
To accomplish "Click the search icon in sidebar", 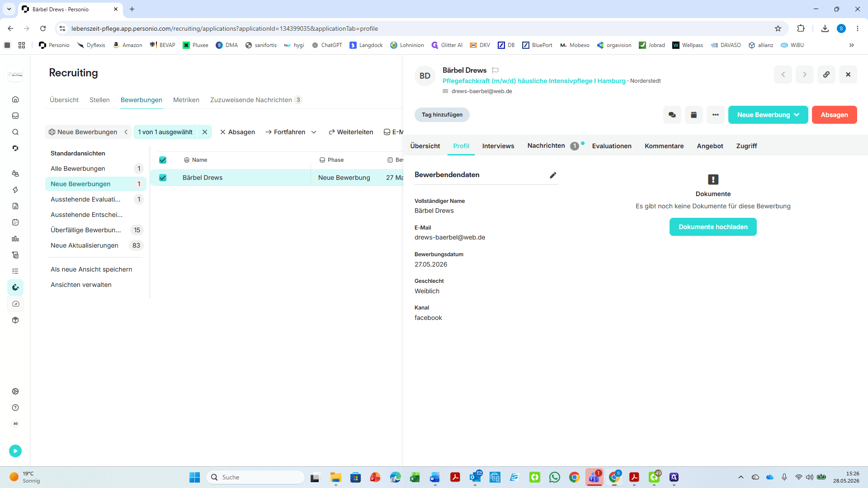I will click(15, 132).
